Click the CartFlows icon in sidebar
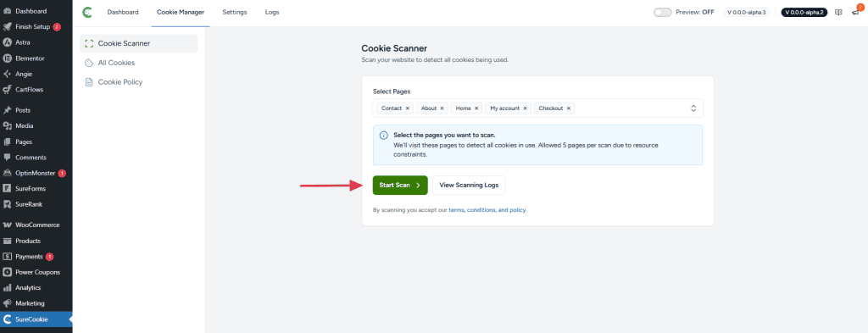 pos(7,90)
